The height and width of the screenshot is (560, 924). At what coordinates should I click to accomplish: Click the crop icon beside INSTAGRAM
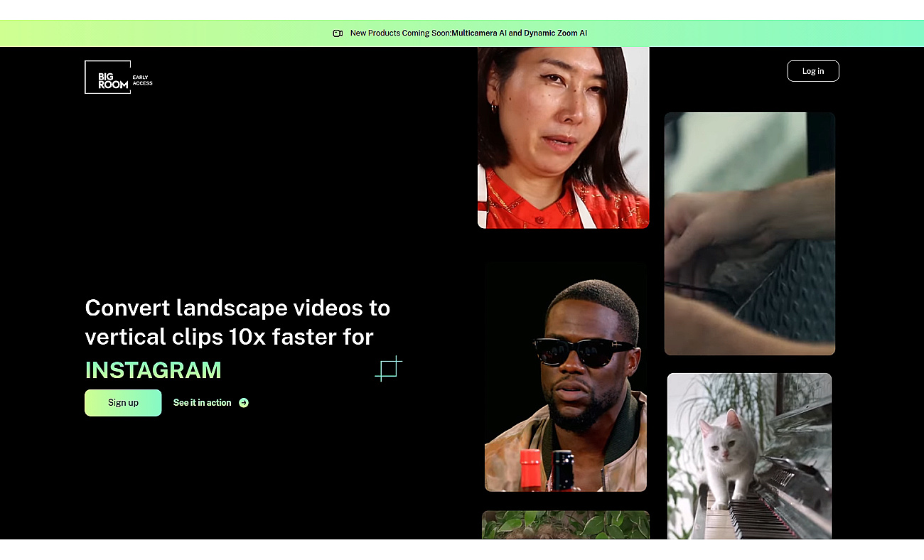[x=388, y=369]
